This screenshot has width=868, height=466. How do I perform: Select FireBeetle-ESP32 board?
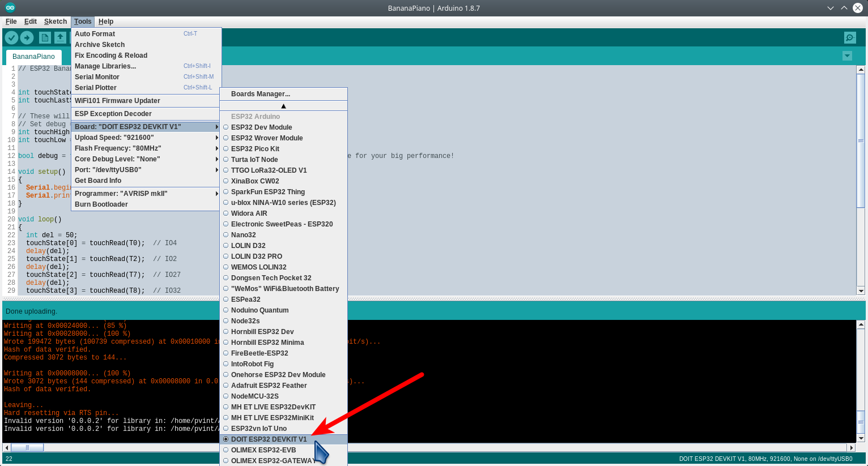tap(283, 353)
